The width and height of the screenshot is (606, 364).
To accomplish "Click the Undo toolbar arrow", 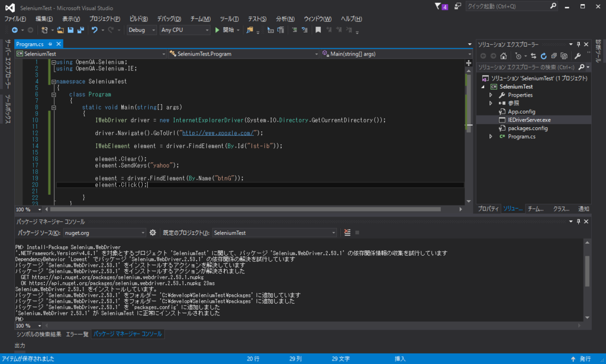I will pyautogui.click(x=94, y=30).
